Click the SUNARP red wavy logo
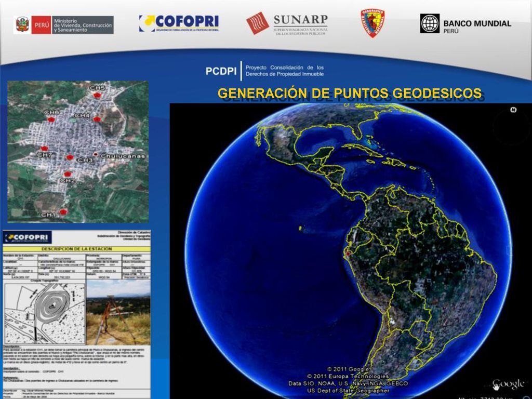 pyautogui.click(x=258, y=23)
